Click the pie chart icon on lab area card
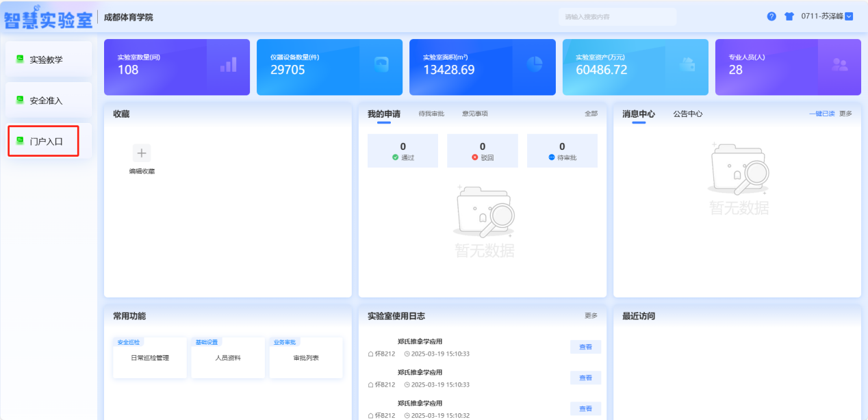This screenshot has height=420, width=868. point(534,64)
